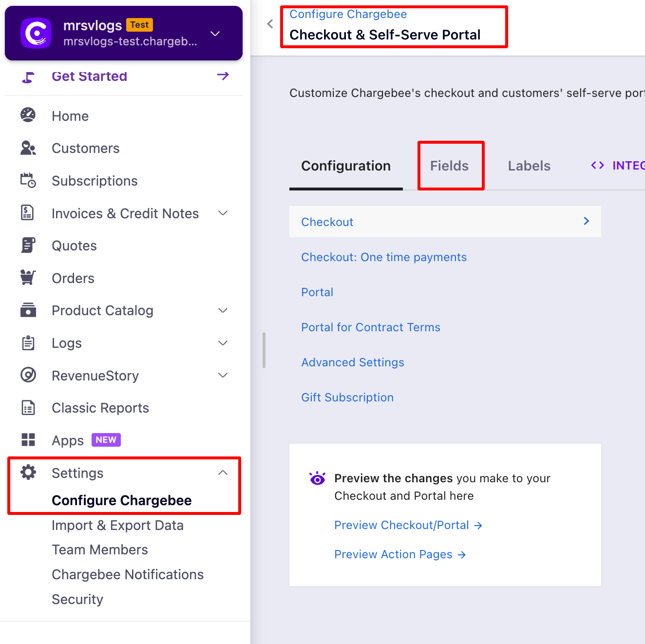Click the Configure Chargebee breadcrumb link

pyautogui.click(x=348, y=14)
